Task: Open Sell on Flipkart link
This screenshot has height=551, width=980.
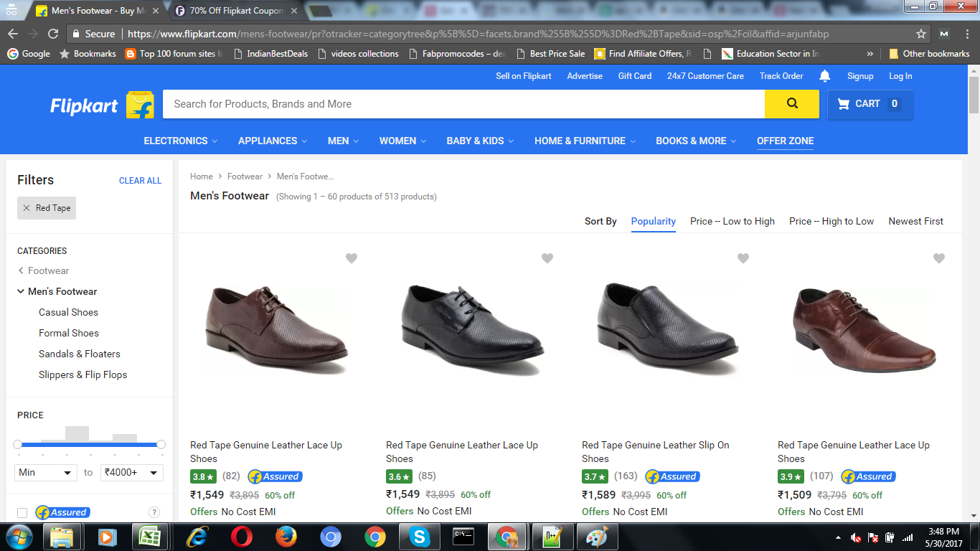Action: click(x=524, y=76)
